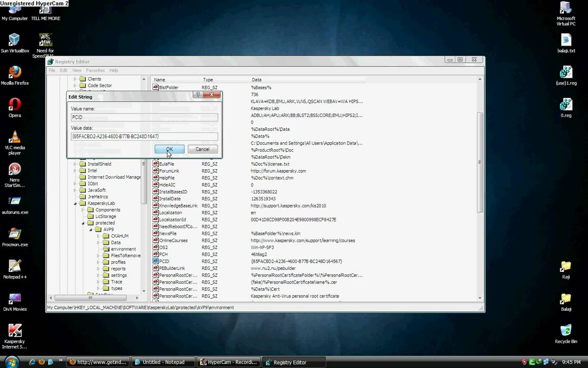Launch Need for Speed shortcut

[x=45, y=46]
